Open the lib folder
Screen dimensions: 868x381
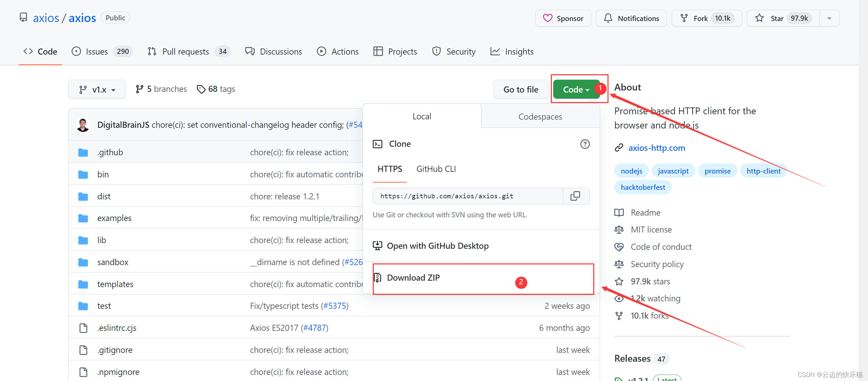[x=102, y=240]
